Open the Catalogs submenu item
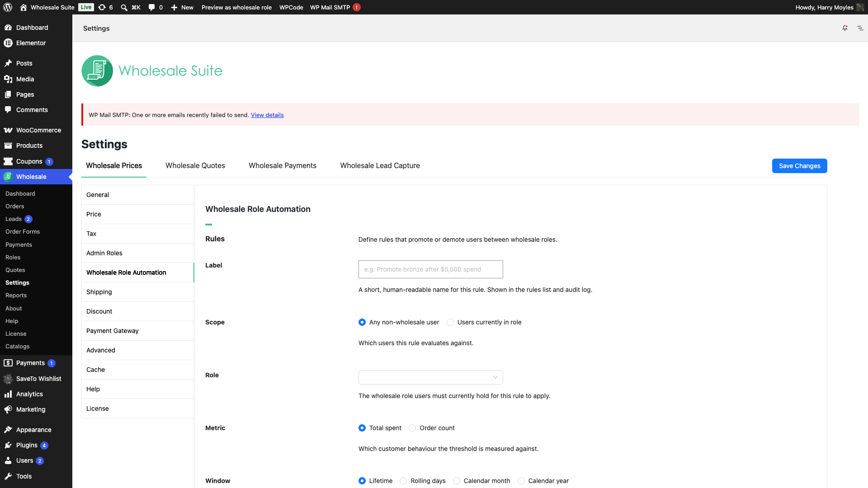868x488 pixels. (x=18, y=346)
